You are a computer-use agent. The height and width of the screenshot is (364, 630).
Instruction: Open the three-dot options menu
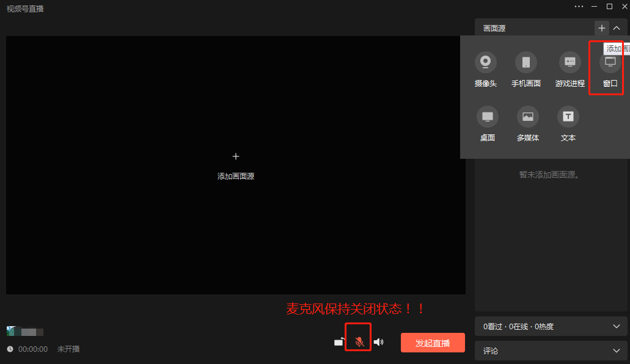click(579, 6)
